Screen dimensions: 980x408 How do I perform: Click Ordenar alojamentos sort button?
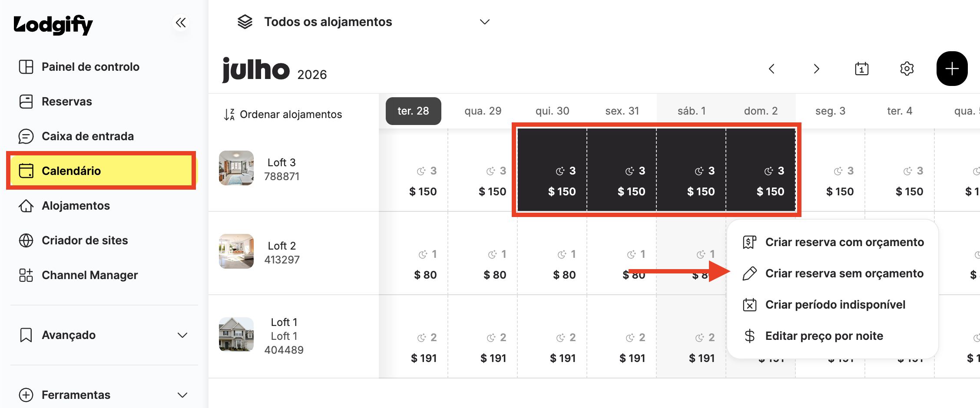pyautogui.click(x=283, y=114)
